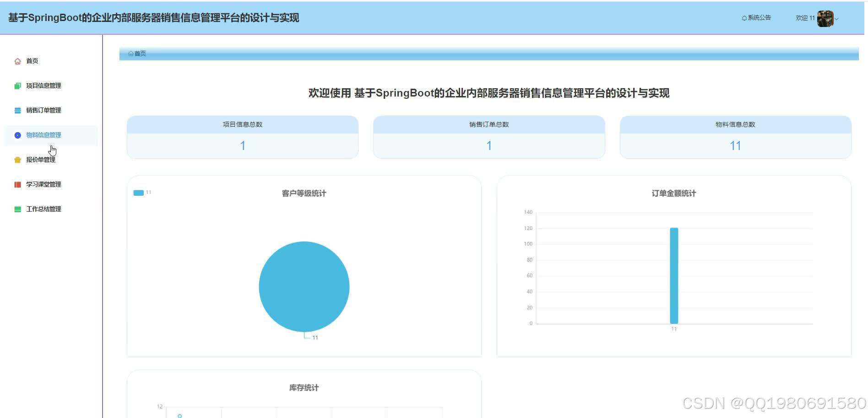Click the 首页 breadcrumb link

coord(140,54)
